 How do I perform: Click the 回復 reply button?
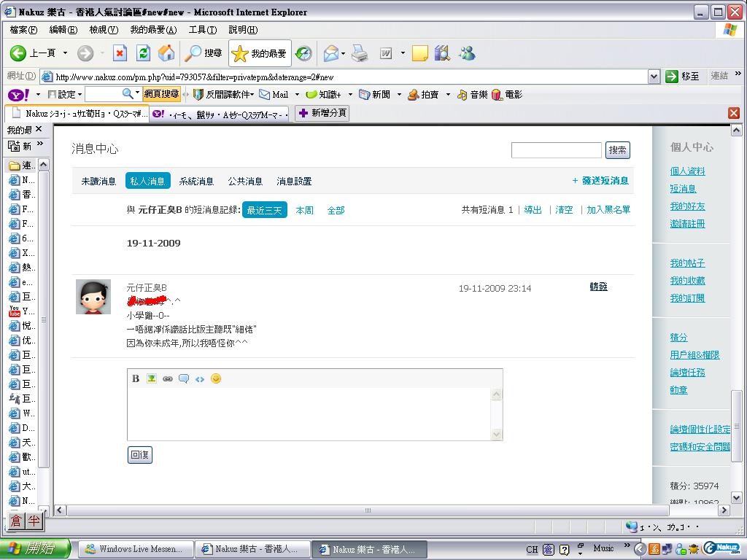point(139,455)
